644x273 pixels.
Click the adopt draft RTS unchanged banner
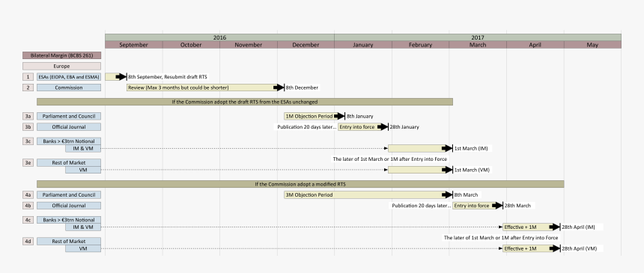pyautogui.click(x=245, y=102)
